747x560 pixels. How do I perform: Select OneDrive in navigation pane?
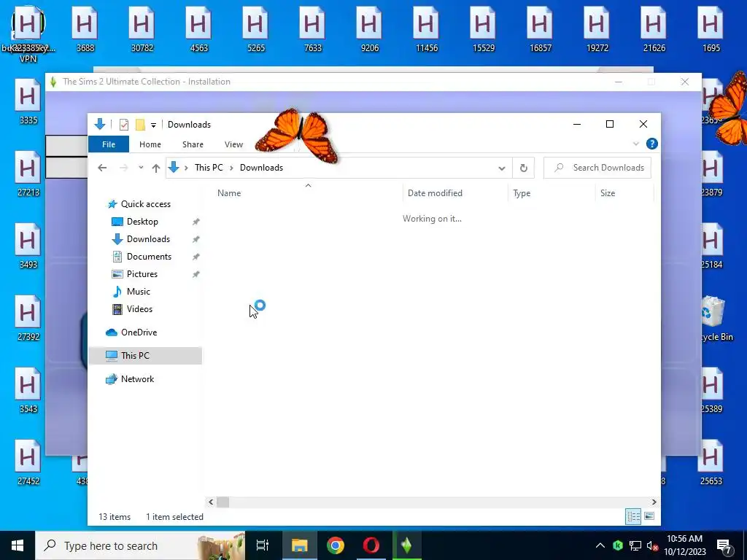click(x=138, y=332)
